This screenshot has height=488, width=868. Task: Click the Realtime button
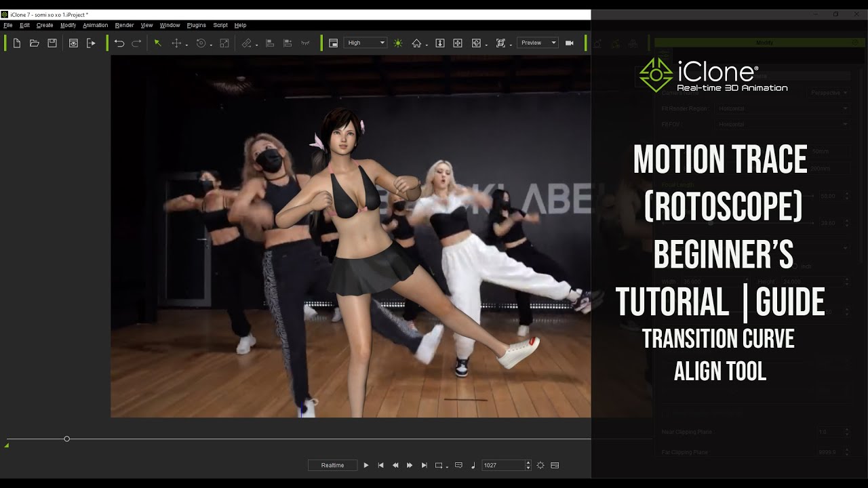[x=332, y=466]
